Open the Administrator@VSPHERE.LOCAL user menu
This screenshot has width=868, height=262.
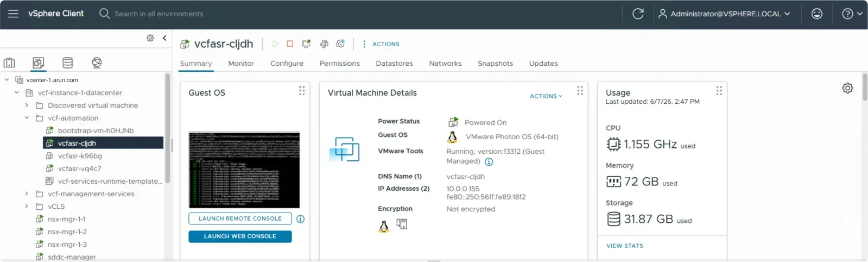(724, 14)
